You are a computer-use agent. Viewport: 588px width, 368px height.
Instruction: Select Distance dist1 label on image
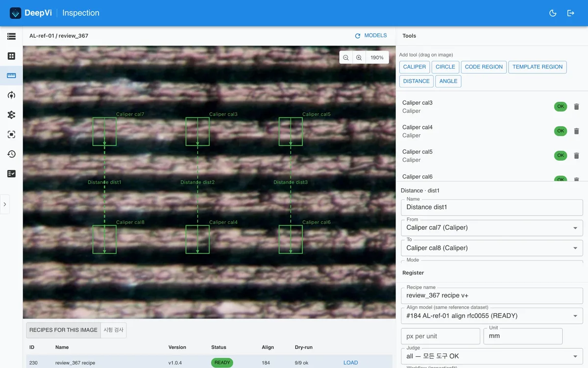click(104, 182)
